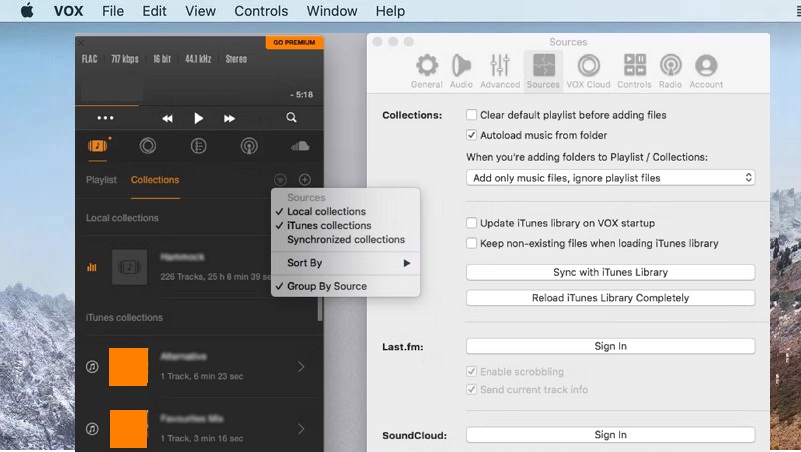Expand the Sort By submenu

pos(345,263)
